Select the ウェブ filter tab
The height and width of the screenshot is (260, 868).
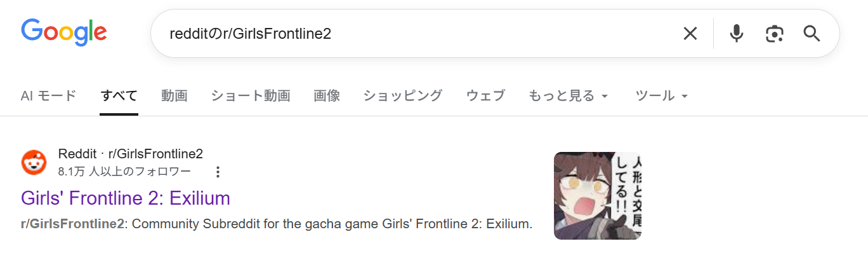(485, 96)
